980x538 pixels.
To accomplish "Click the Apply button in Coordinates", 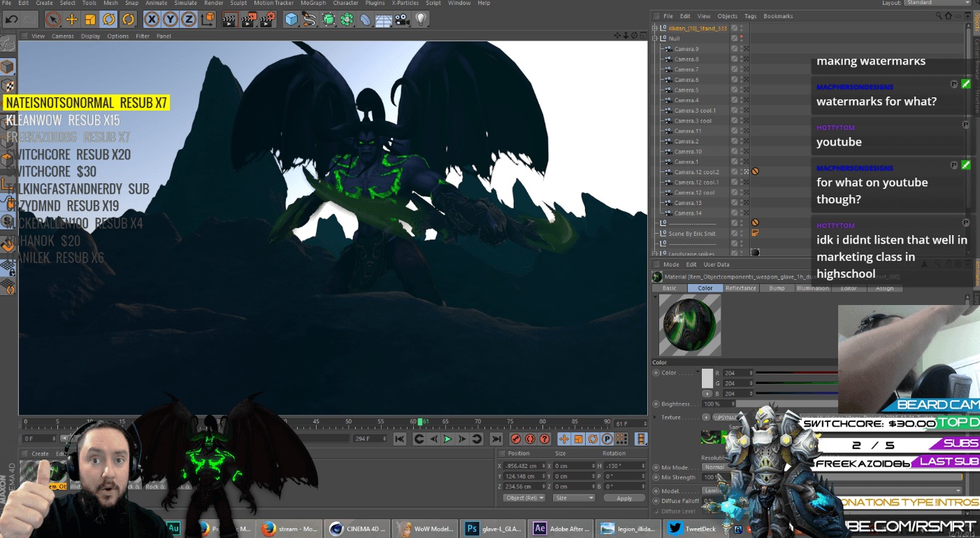I will click(x=624, y=498).
